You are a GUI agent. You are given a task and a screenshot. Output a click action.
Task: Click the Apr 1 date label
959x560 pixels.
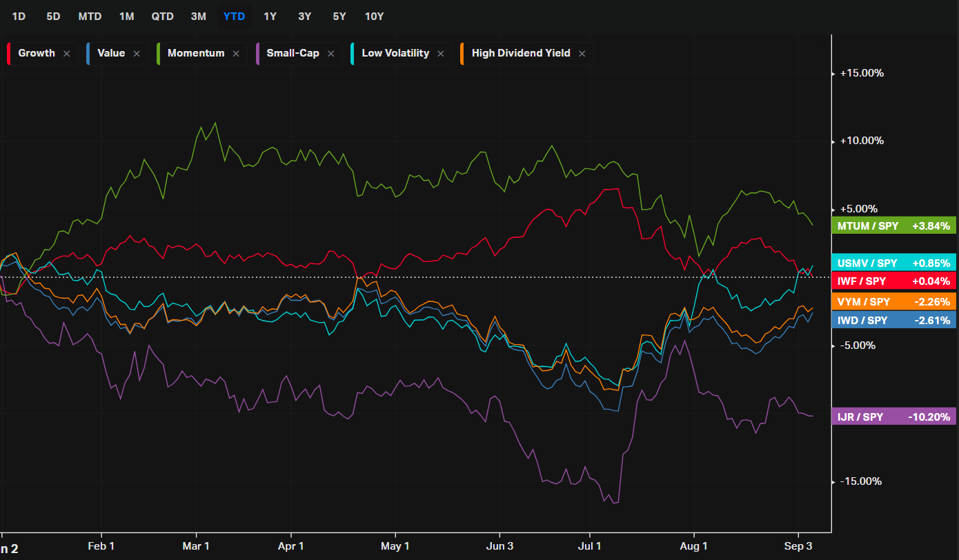click(x=290, y=546)
